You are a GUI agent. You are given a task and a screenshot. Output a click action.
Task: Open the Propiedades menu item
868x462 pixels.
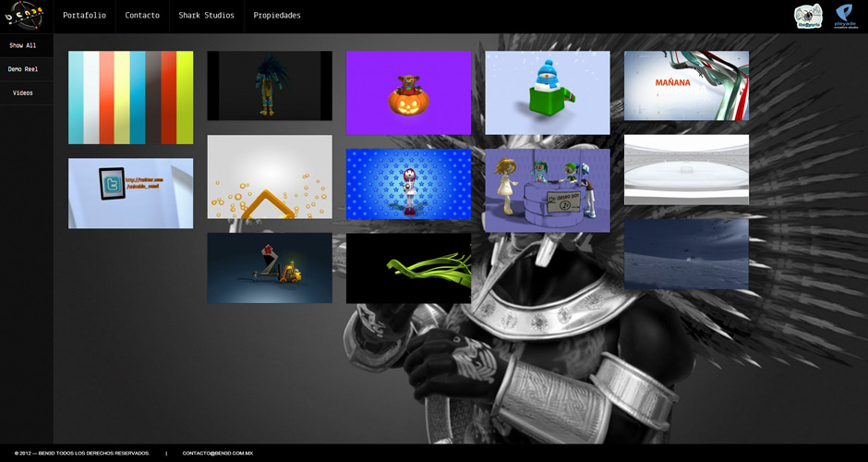coord(277,16)
